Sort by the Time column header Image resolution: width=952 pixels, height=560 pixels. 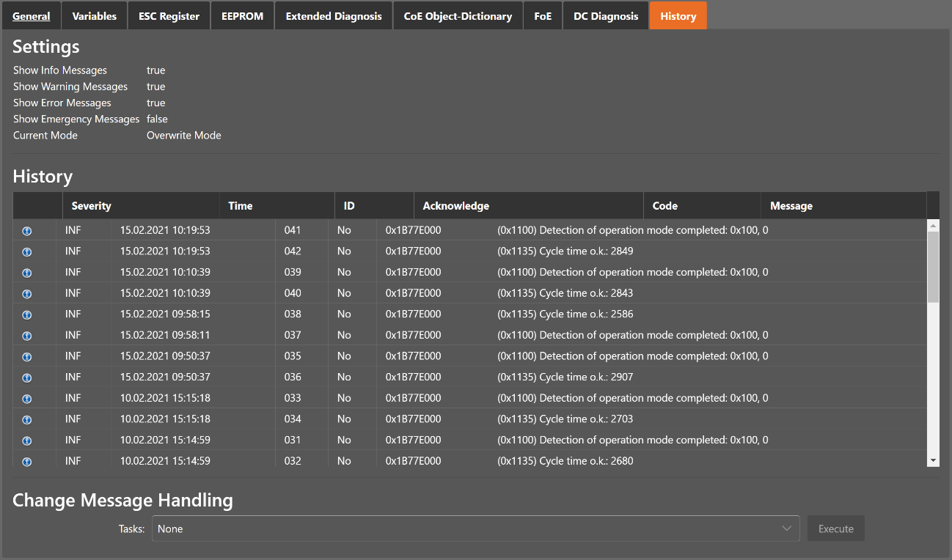tap(241, 206)
